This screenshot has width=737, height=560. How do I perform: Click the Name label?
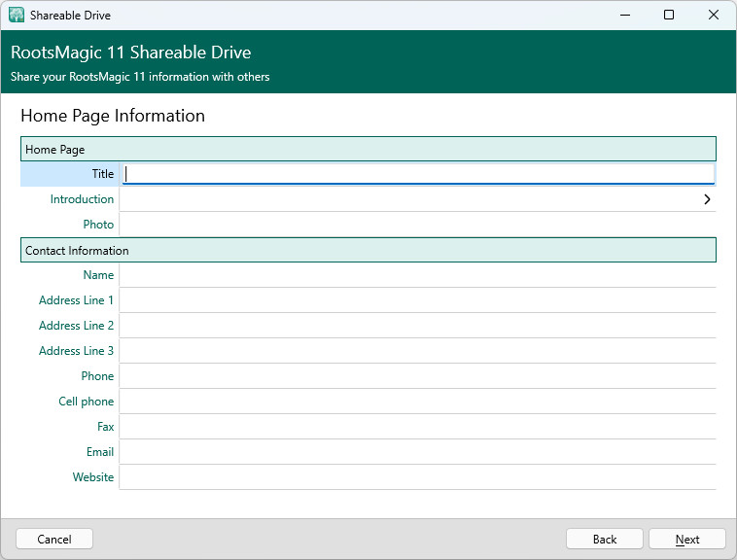coord(98,275)
